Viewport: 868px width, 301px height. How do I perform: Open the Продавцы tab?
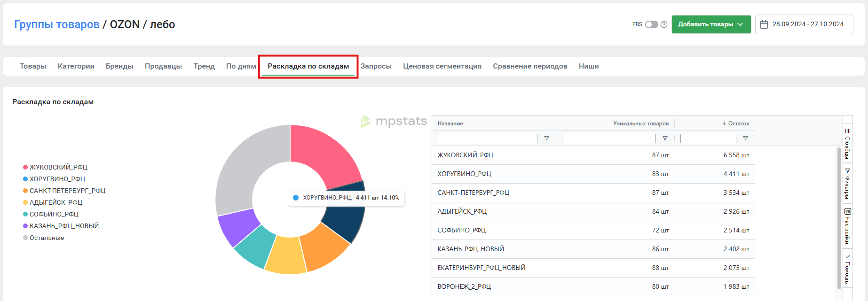(163, 66)
